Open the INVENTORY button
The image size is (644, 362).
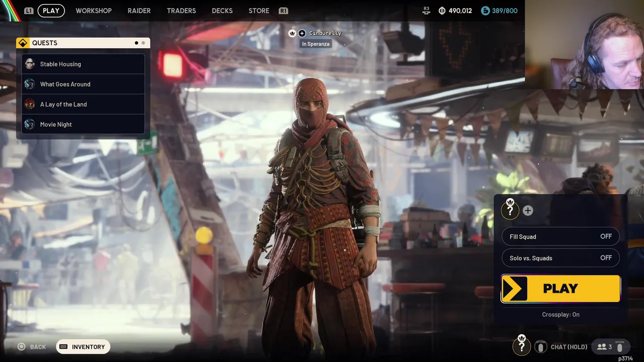(83, 347)
